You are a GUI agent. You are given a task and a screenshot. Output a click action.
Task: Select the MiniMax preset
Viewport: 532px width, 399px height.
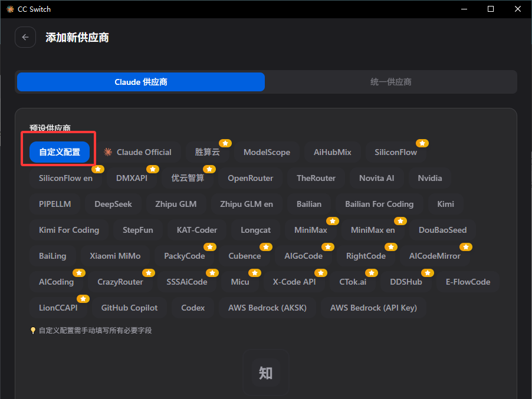point(310,230)
